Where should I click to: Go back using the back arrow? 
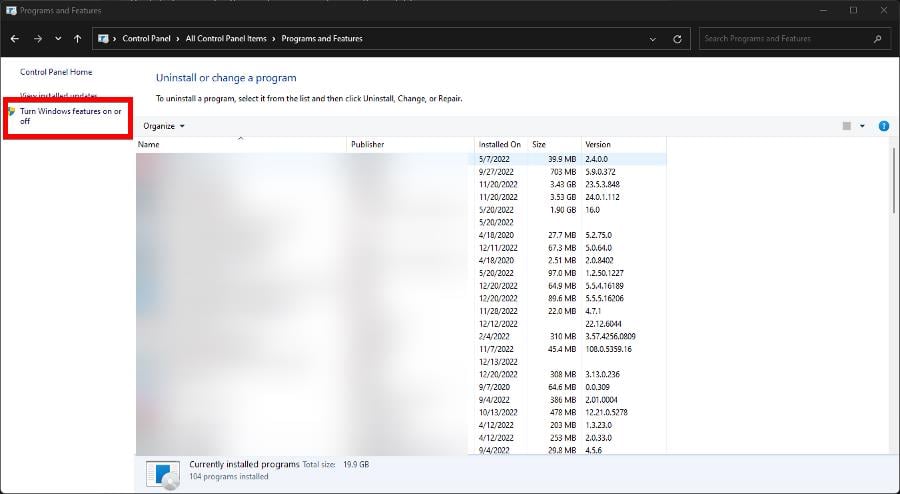15,38
